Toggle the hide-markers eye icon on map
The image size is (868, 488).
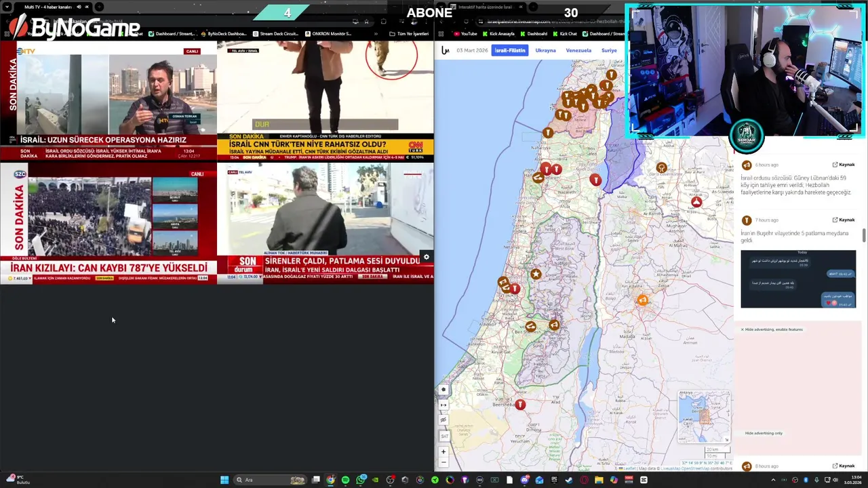[x=443, y=420]
